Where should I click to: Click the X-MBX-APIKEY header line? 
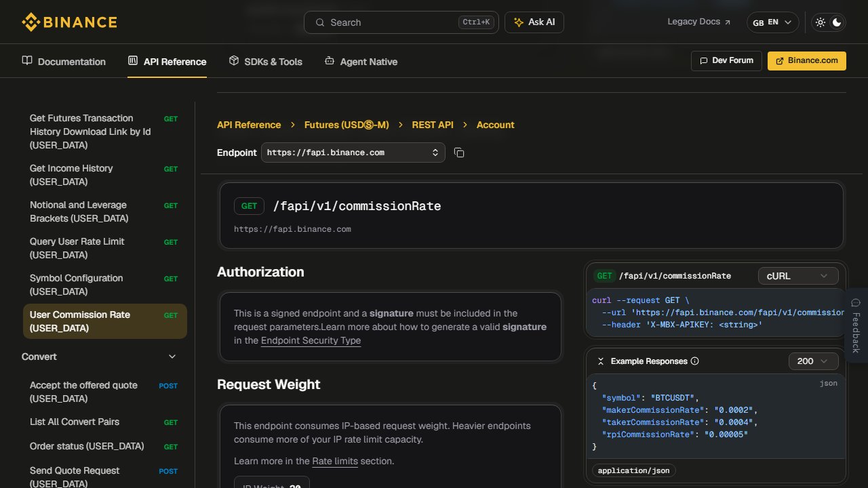pyautogui.click(x=682, y=325)
